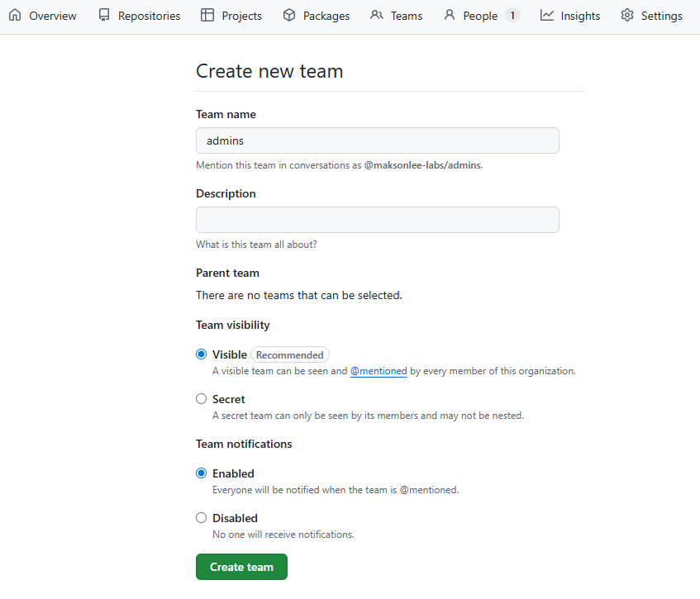Viewport: 700px width, 599px height.
Task: Open the Repositories tab
Action: [149, 16]
